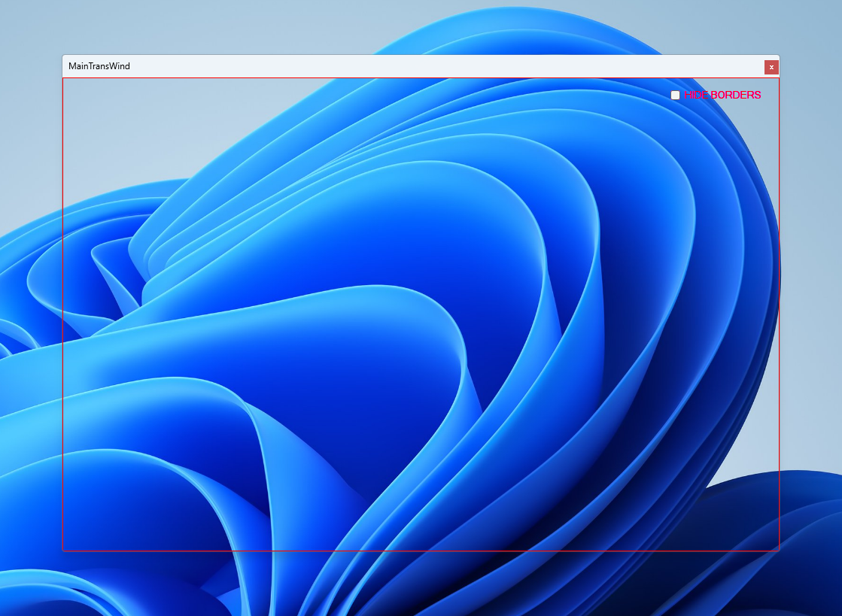Click the bottom-right corner of the window frame
Screen dimensions: 842x616
point(780,551)
